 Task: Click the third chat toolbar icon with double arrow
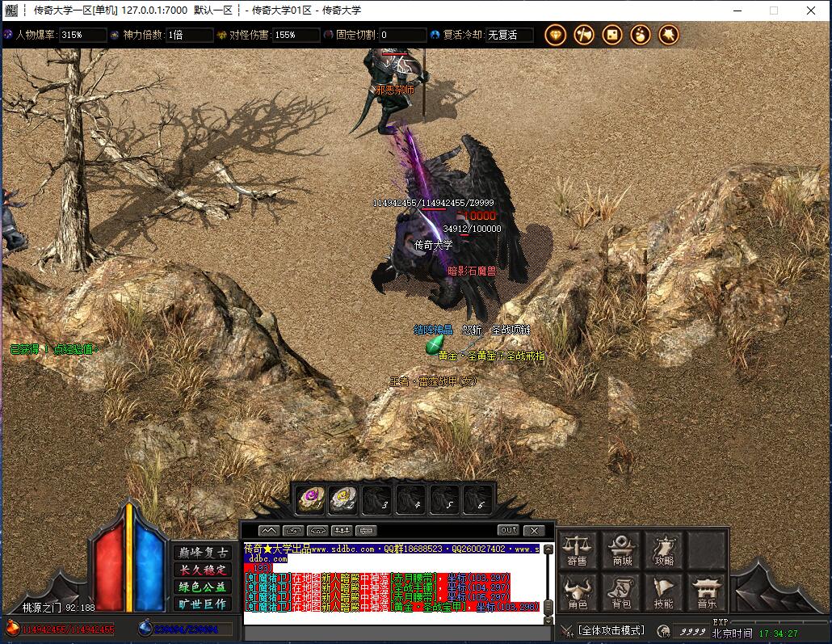coord(317,530)
